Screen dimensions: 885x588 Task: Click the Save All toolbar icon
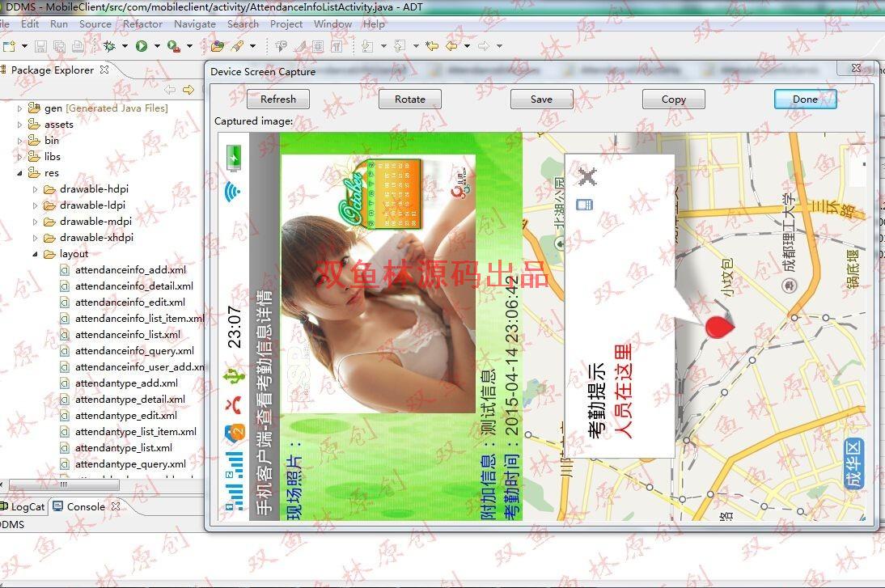(x=59, y=46)
